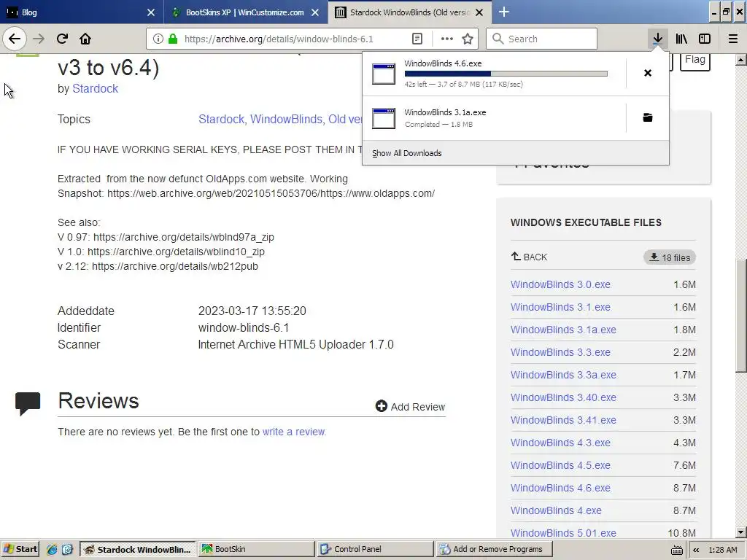
Task: Download WindowBlinds 4.5.exe
Action: coord(560,465)
